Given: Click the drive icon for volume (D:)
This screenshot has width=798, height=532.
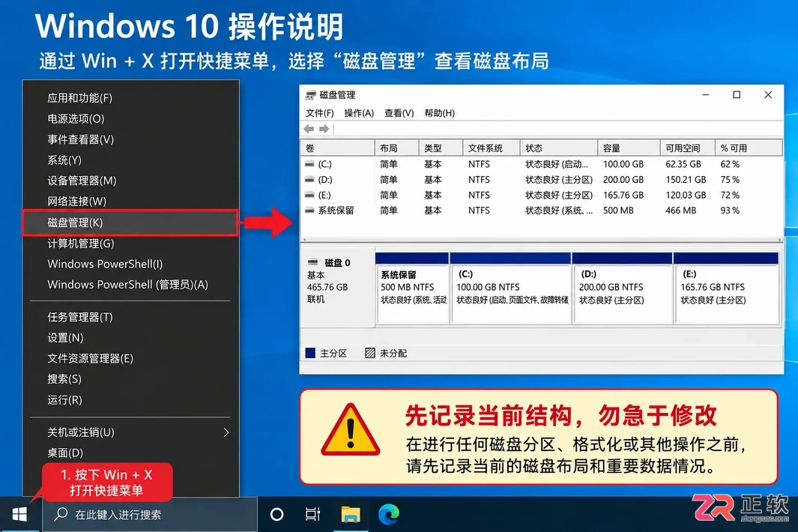Looking at the screenshot, I should [x=309, y=179].
